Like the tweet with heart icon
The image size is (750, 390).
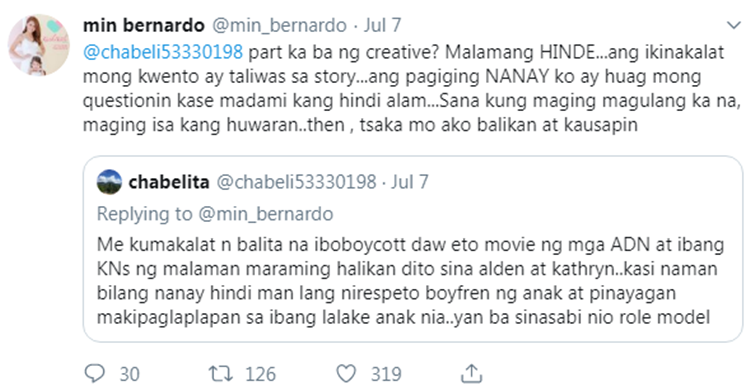(x=346, y=374)
